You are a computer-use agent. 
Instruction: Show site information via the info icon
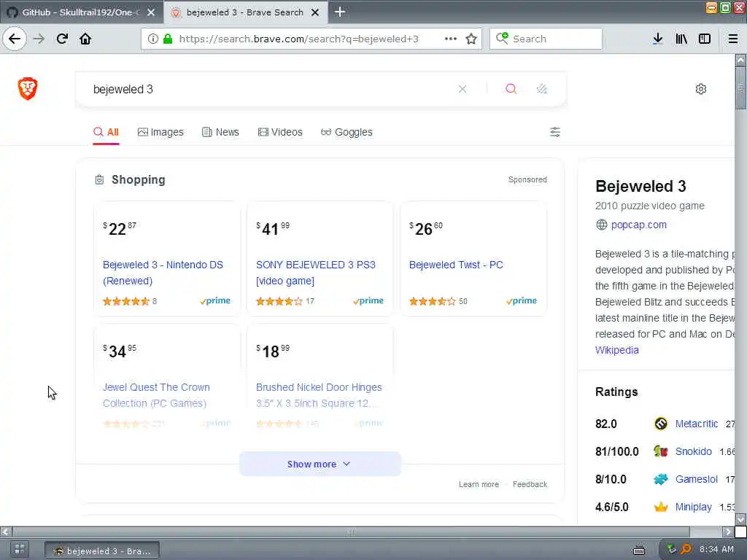point(153,39)
